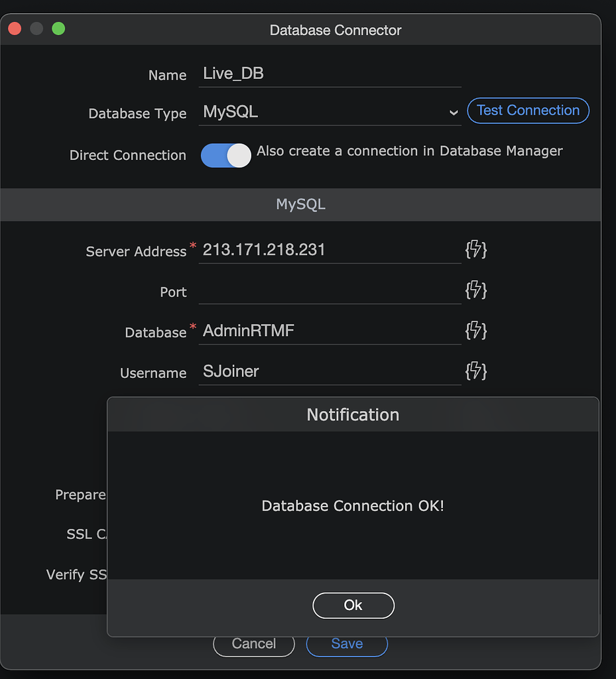Screen dimensions: 616x679
Task: Focus the Name field containing Live_DB
Action: pos(330,74)
